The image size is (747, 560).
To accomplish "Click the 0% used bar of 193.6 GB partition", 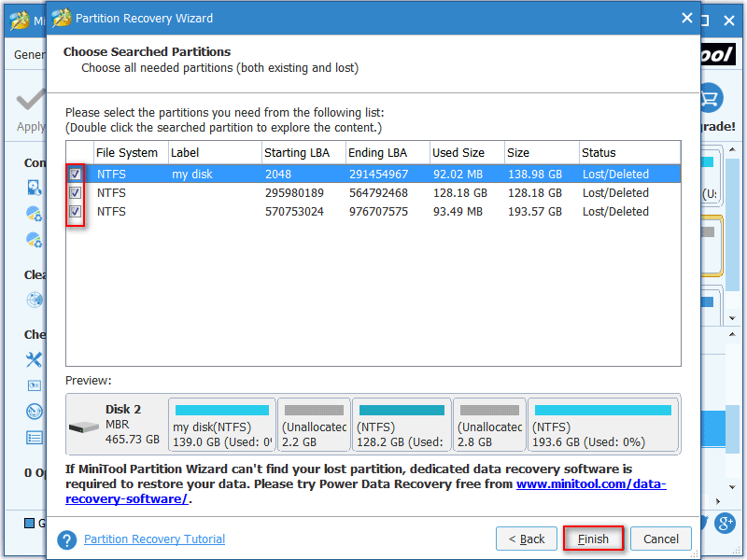I will point(602,410).
